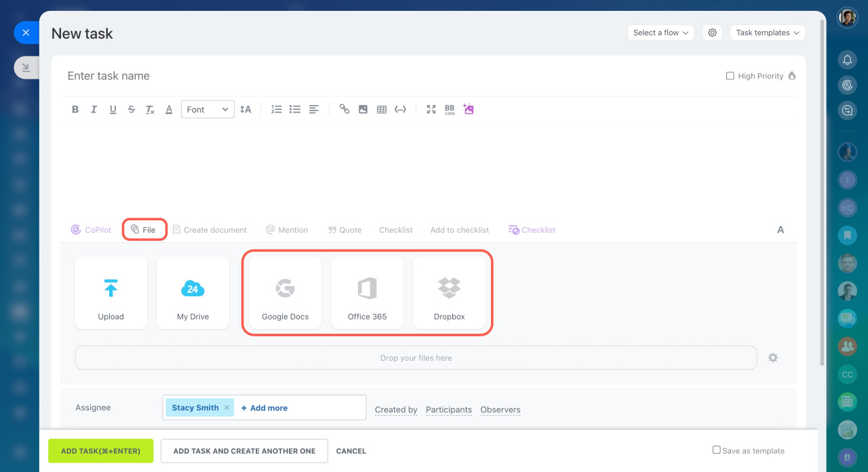The width and height of the screenshot is (868, 472).
Task: Select file from My Drive
Action: 193,293
